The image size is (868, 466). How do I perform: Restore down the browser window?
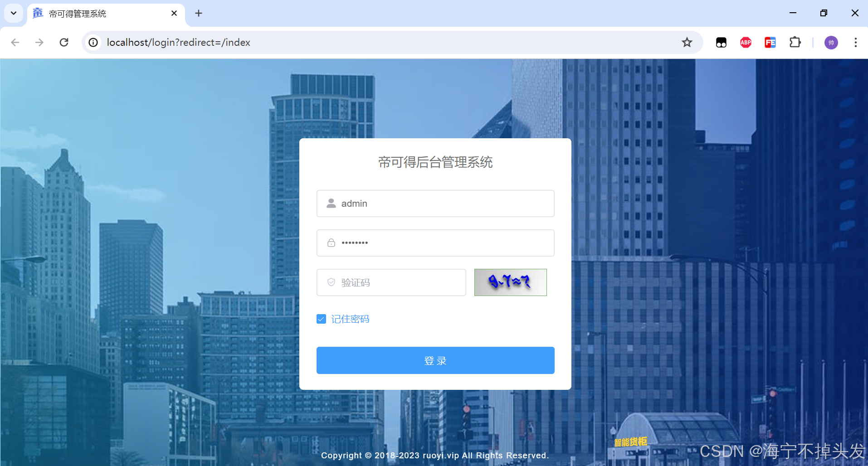[x=824, y=13]
